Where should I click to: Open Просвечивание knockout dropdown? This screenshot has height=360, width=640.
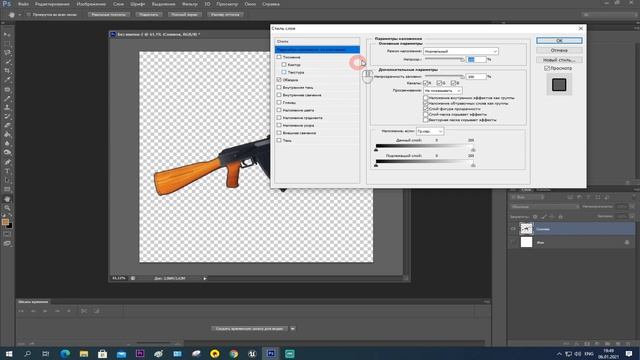(443, 91)
